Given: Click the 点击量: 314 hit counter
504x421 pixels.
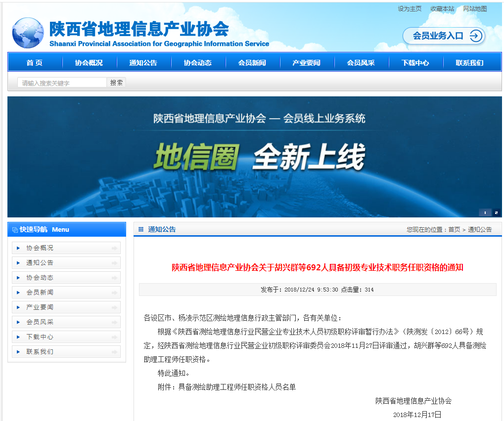Looking at the screenshot, I should [x=357, y=290].
